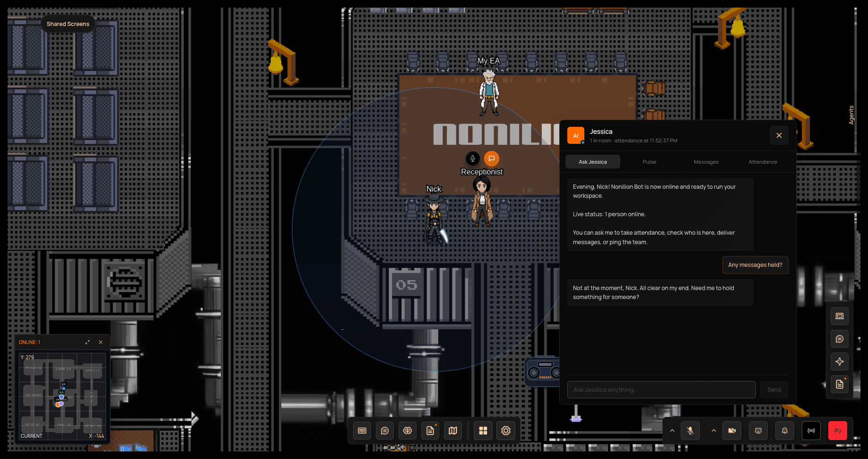The height and width of the screenshot is (459, 868).
Task: Open the notes document in bottom toolbar
Action: [x=430, y=431]
